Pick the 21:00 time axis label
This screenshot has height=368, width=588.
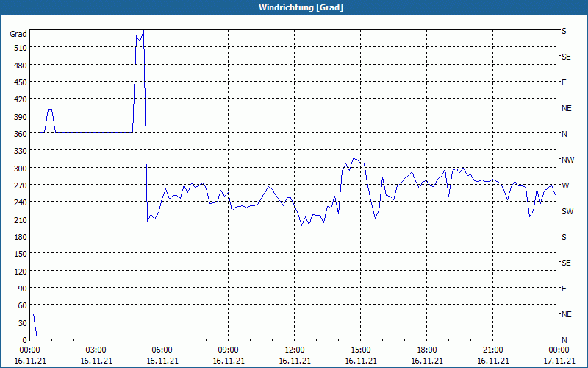pyautogui.click(x=492, y=350)
